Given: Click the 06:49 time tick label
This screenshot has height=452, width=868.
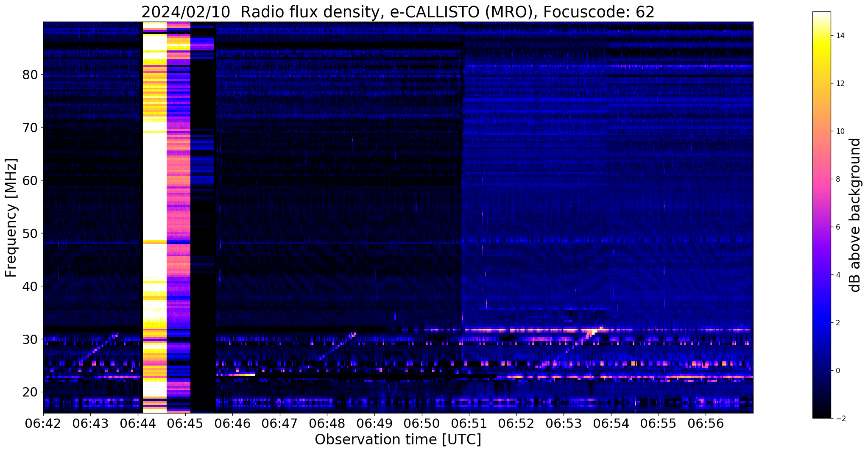Looking at the screenshot, I should point(374,424).
